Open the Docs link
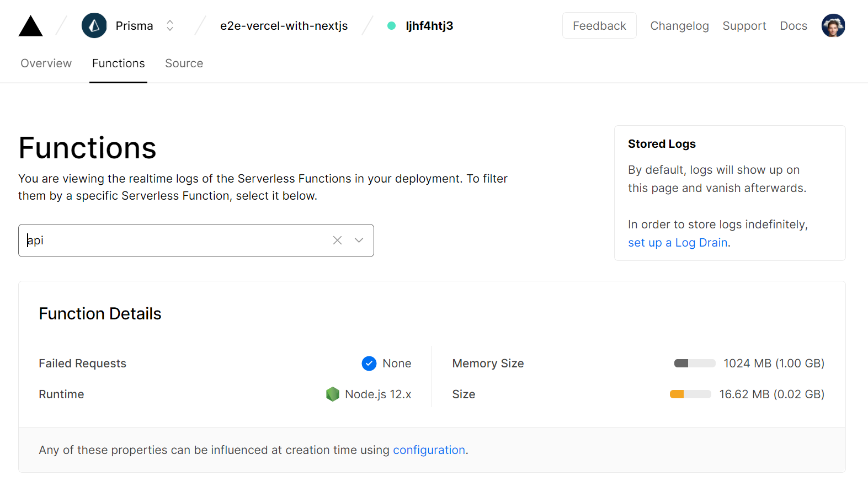 [794, 26]
